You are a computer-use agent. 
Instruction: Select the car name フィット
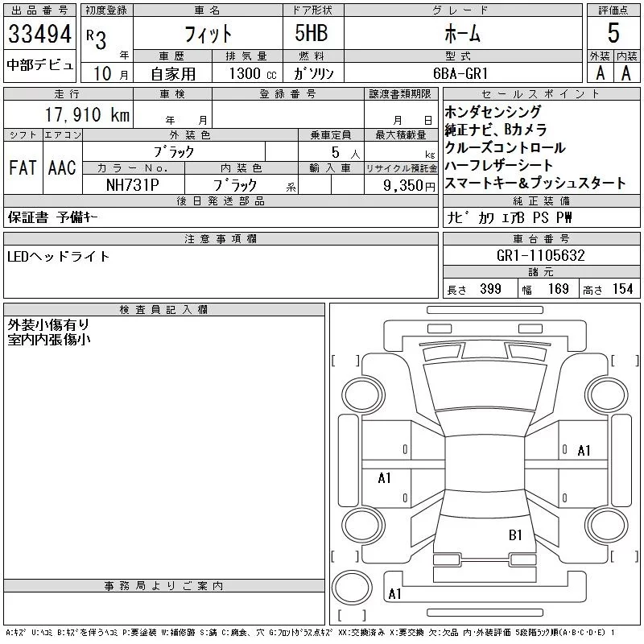tap(208, 34)
